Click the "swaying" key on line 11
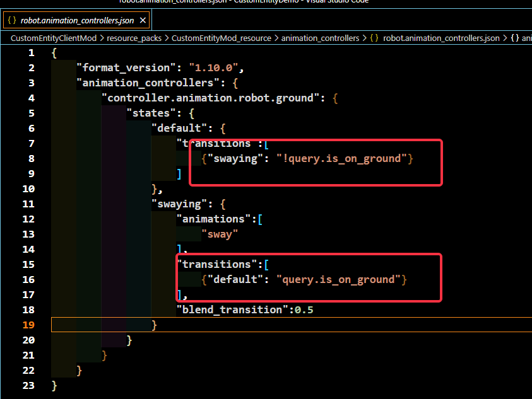Image resolution: width=532 pixels, height=399 pixels. [179, 204]
